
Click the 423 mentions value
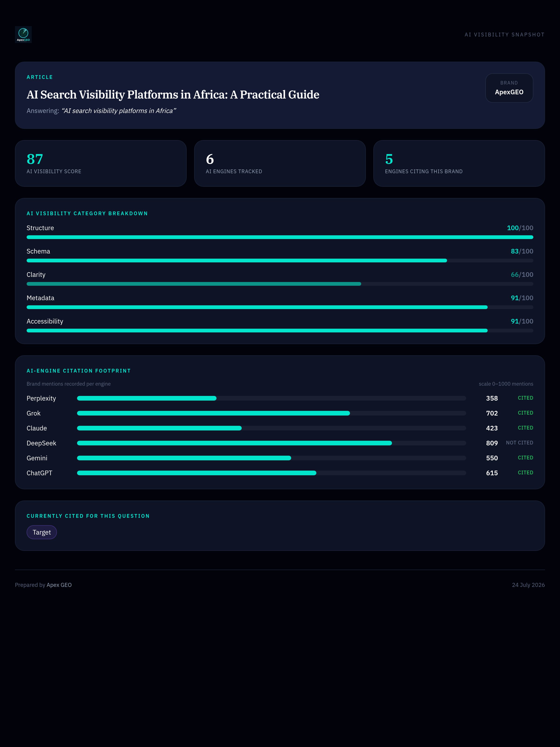point(492,428)
